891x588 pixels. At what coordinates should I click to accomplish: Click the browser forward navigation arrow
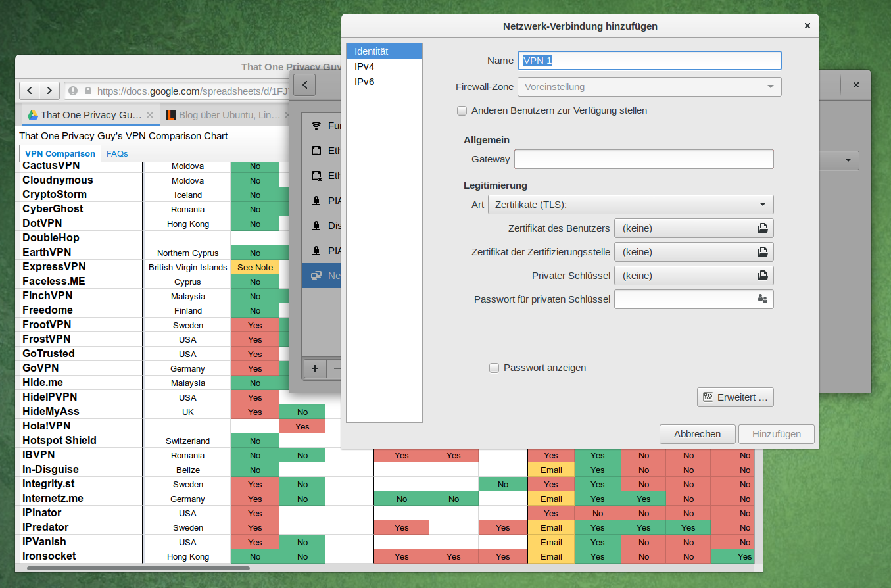point(49,91)
